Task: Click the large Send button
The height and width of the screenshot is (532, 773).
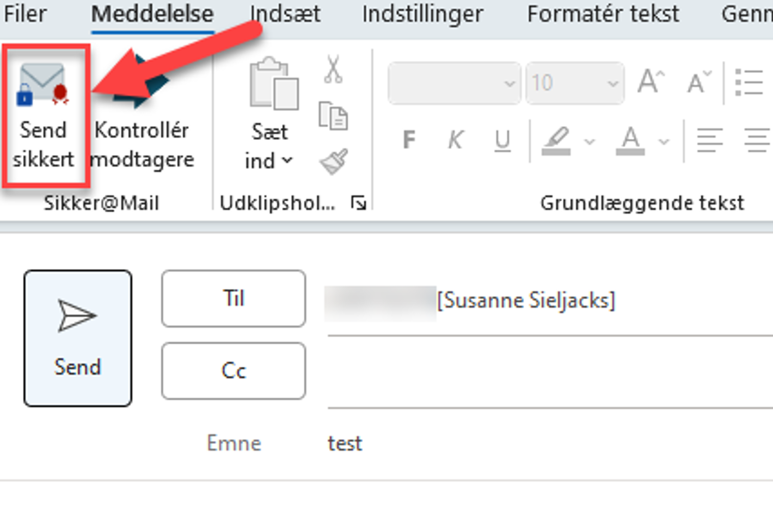Action: click(78, 338)
